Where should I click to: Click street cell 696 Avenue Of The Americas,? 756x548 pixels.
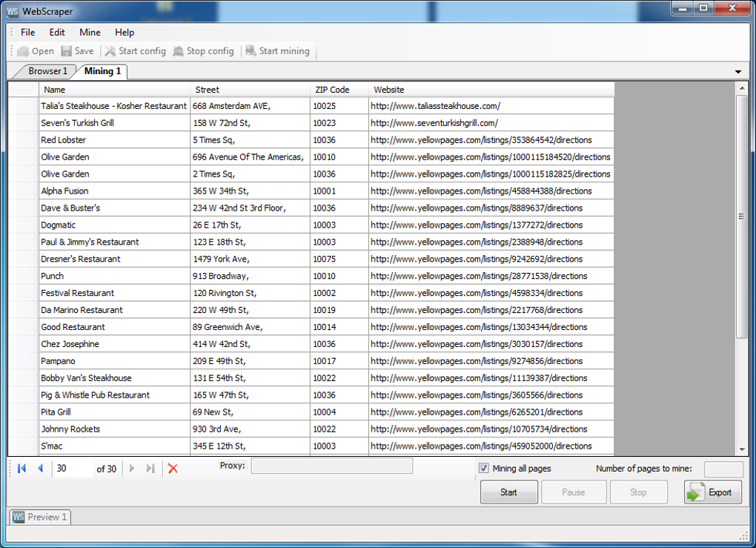pyautogui.click(x=251, y=157)
